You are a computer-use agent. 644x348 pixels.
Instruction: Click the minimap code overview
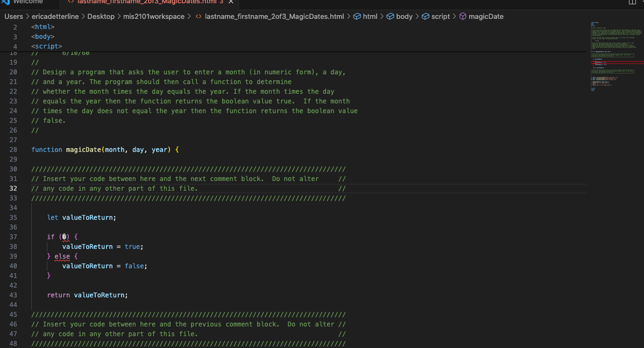point(616,57)
